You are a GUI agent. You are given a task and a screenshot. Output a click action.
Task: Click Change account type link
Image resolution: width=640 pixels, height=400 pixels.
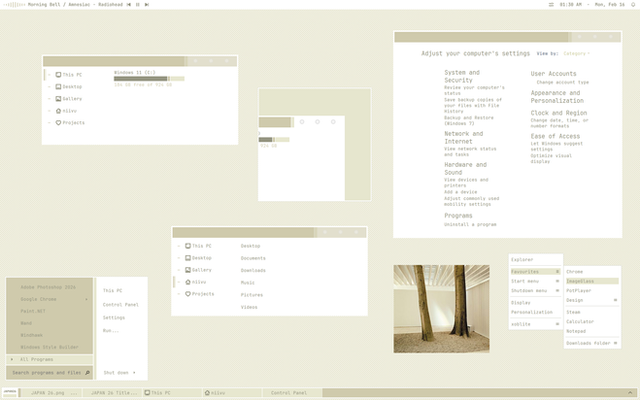click(562, 82)
